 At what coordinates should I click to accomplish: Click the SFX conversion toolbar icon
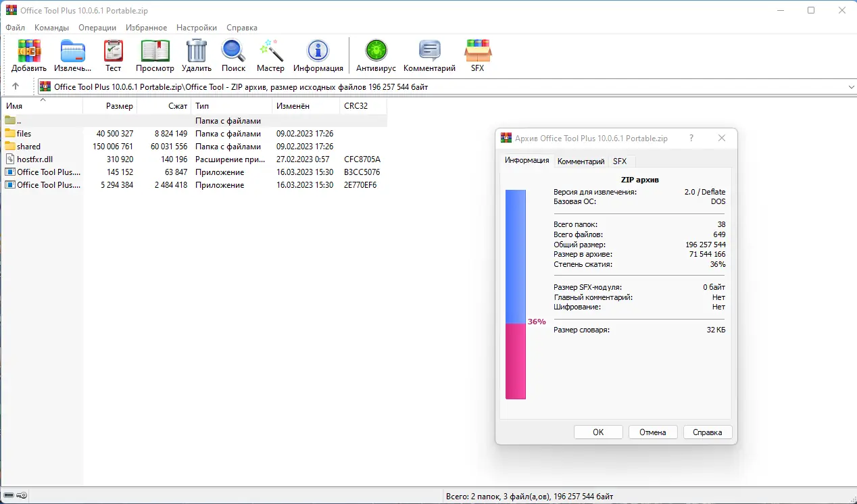[x=478, y=51]
